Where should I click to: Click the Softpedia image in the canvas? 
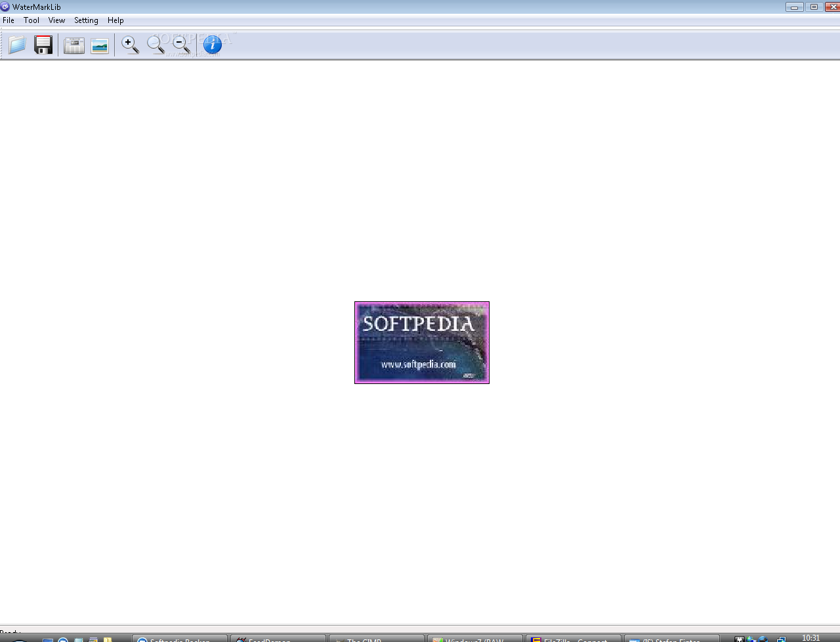(422, 343)
